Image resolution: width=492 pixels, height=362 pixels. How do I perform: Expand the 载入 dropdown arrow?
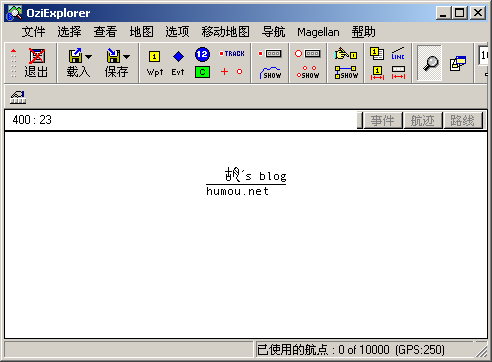89,57
